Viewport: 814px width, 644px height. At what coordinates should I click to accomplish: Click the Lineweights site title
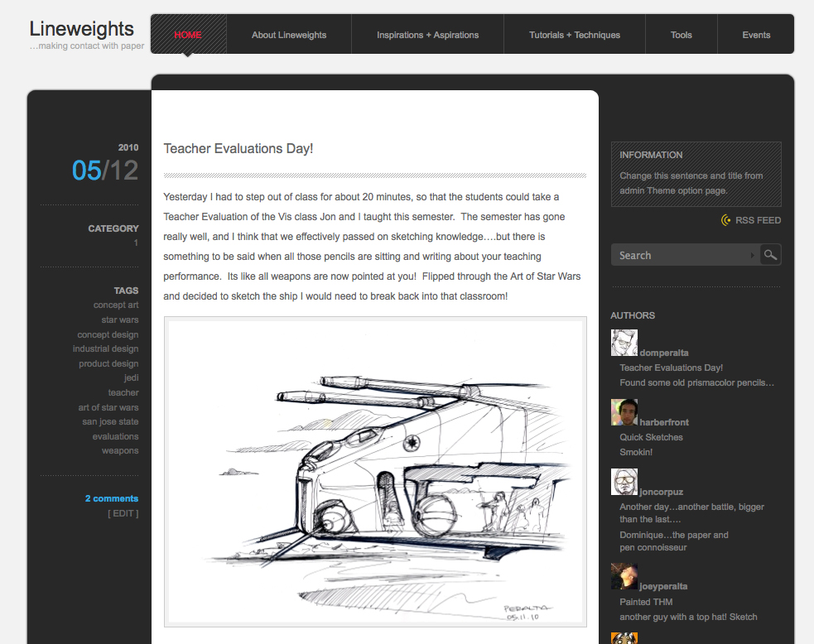point(81,29)
